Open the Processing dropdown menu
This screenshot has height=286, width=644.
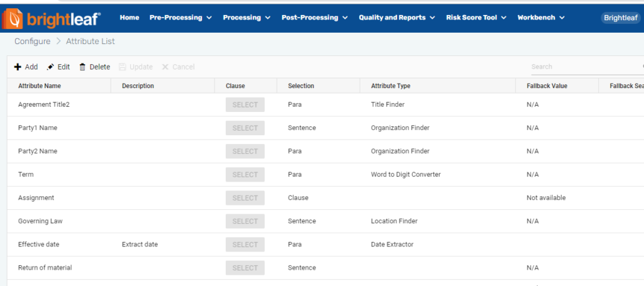click(x=247, y=18)
